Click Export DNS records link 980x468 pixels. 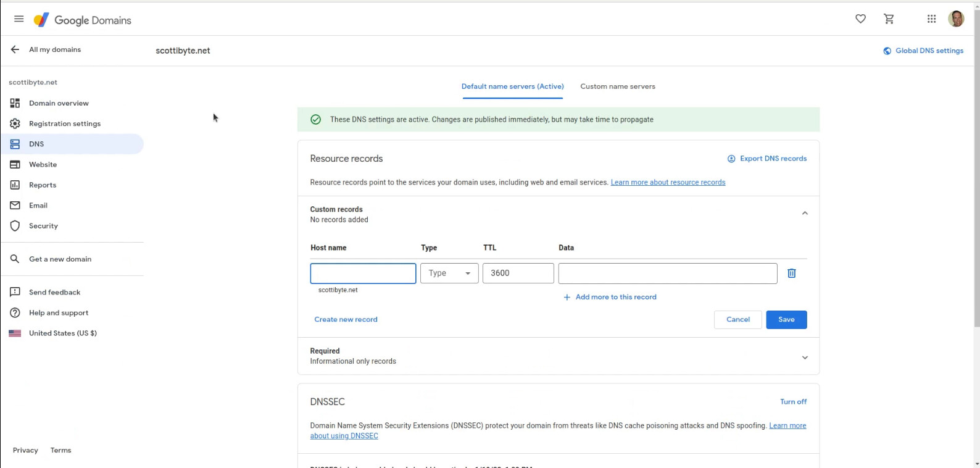tap(773, 159)
